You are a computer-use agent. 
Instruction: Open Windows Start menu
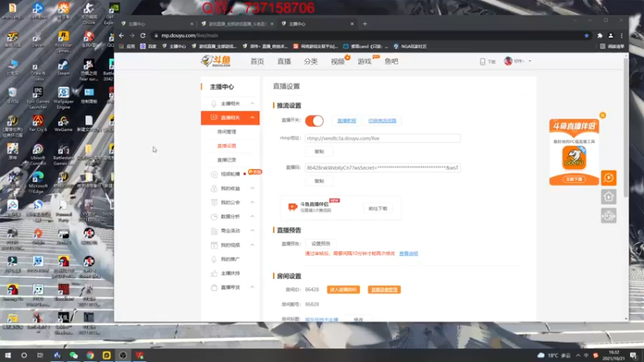pos(7,355)
